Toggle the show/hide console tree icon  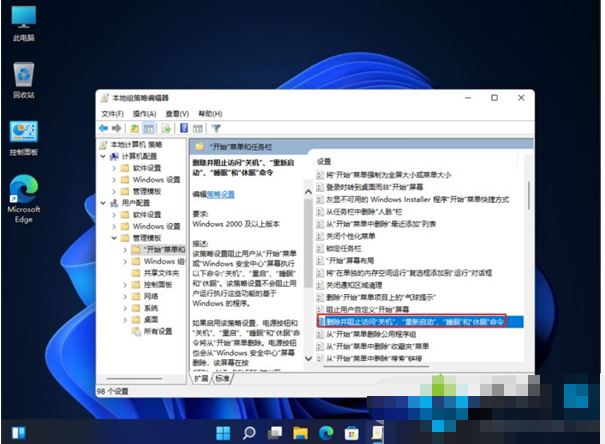(149, 128)
